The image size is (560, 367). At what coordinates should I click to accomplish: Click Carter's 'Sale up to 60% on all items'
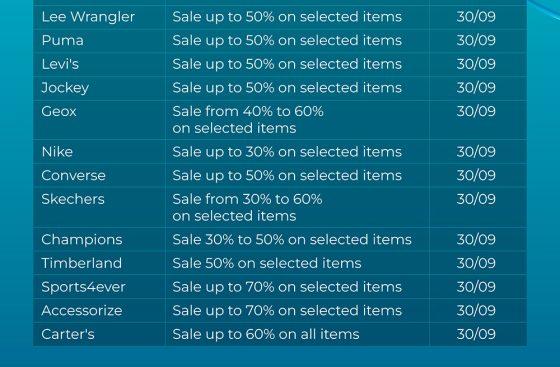266,335
